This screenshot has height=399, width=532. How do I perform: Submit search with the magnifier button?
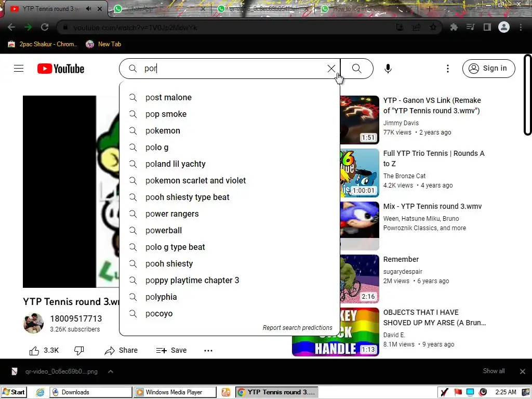tap(356, 69)
